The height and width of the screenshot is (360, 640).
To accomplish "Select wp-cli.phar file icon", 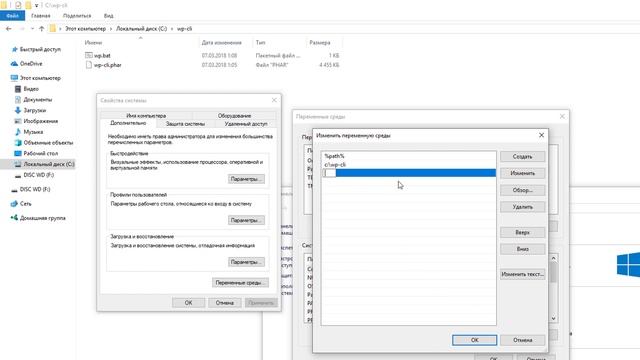I will 89,65.
